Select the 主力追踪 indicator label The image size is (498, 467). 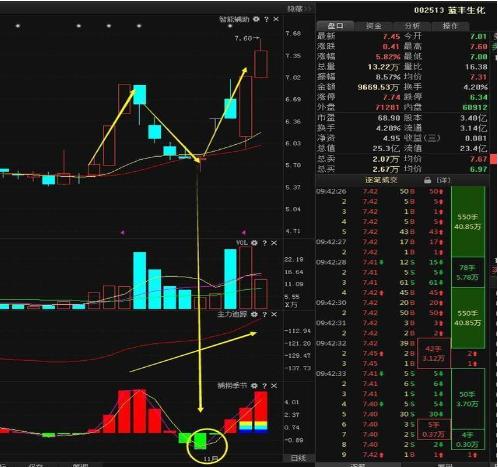(232, 314)
